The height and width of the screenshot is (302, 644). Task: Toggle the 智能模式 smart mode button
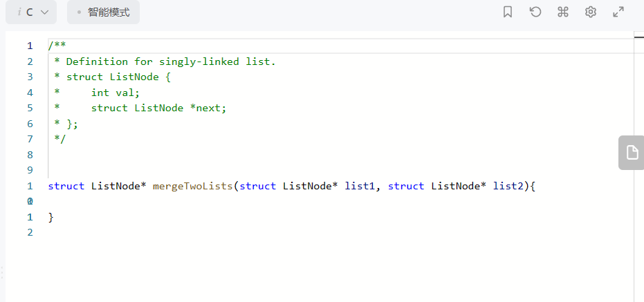pos(104,12)
